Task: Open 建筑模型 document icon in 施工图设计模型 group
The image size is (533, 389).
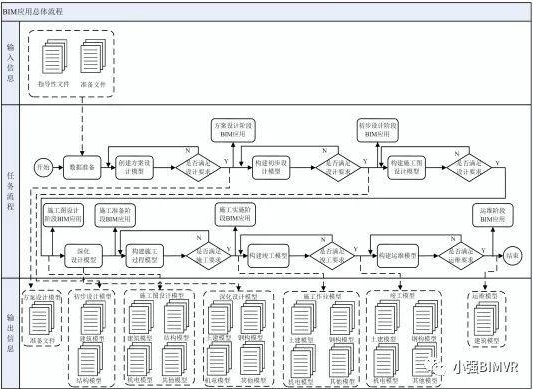Action: (141, 318)
